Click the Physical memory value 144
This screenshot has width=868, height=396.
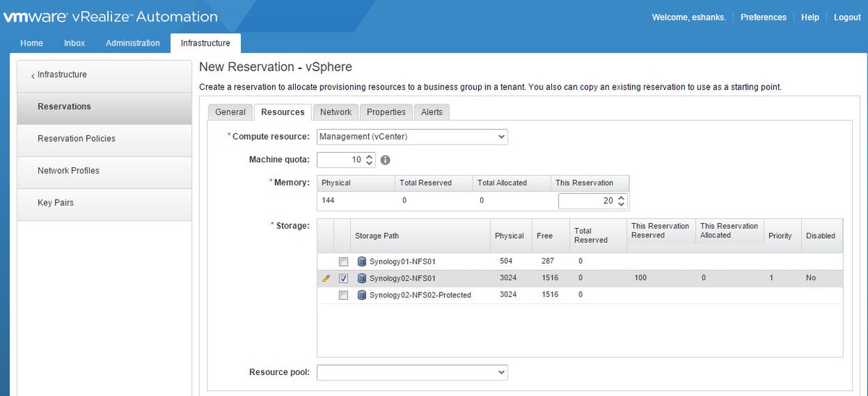[328, 200]
